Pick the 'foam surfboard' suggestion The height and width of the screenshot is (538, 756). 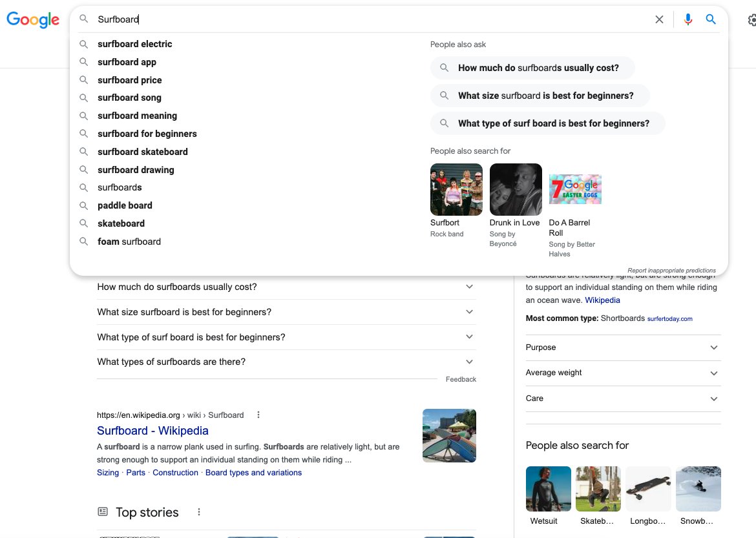click(x=129, y=242)
